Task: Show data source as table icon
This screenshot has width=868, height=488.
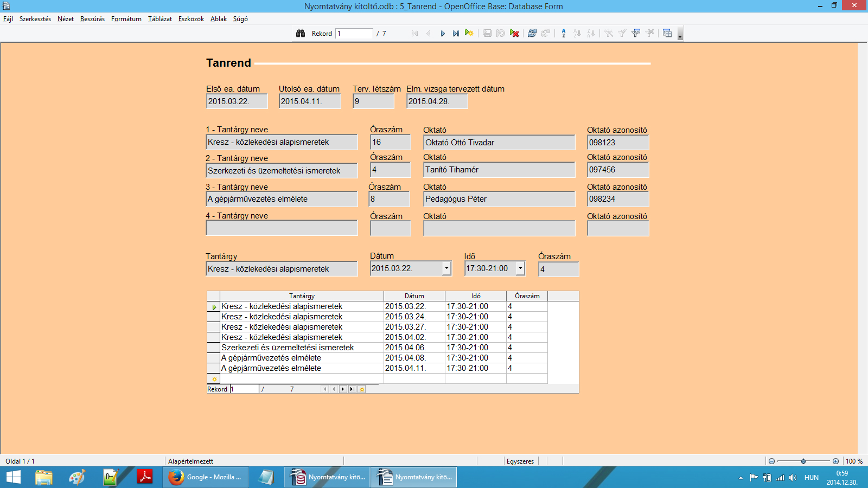Action: (667, 33)
